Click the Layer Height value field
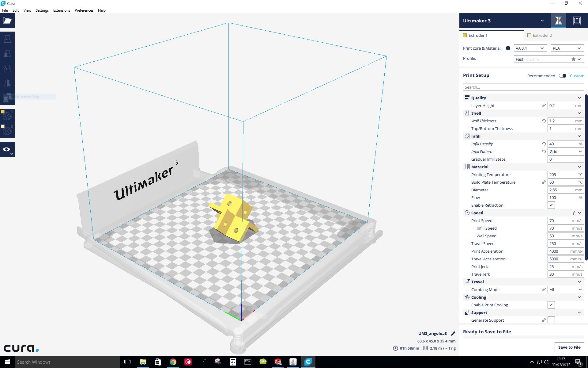The width and height of the screenshot is (588, 368). [x=566, y=105]
